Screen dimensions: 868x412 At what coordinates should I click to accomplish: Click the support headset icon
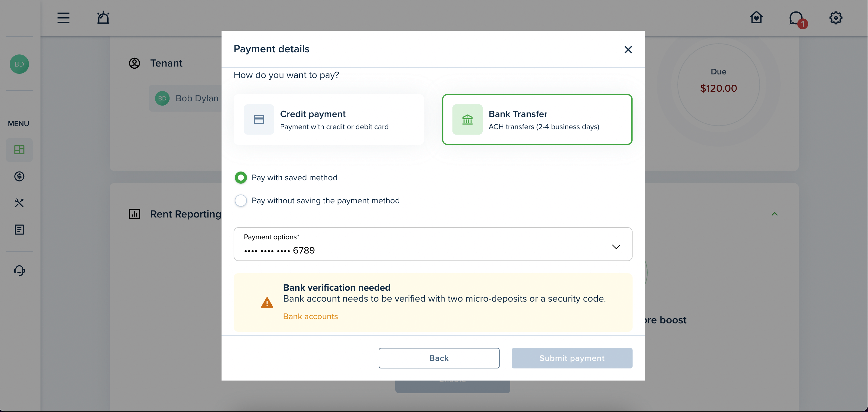coord(19,270)
